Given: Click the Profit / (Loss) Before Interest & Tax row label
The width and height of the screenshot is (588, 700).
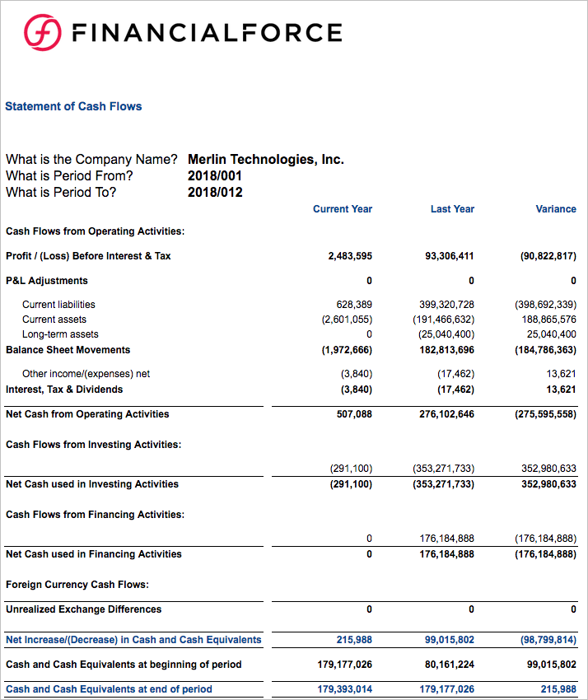Looking at the screenshot, I should coord(88,256).
